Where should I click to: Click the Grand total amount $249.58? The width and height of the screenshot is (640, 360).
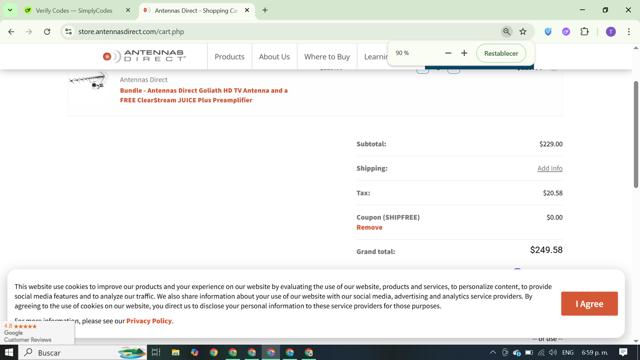(546, 250)
